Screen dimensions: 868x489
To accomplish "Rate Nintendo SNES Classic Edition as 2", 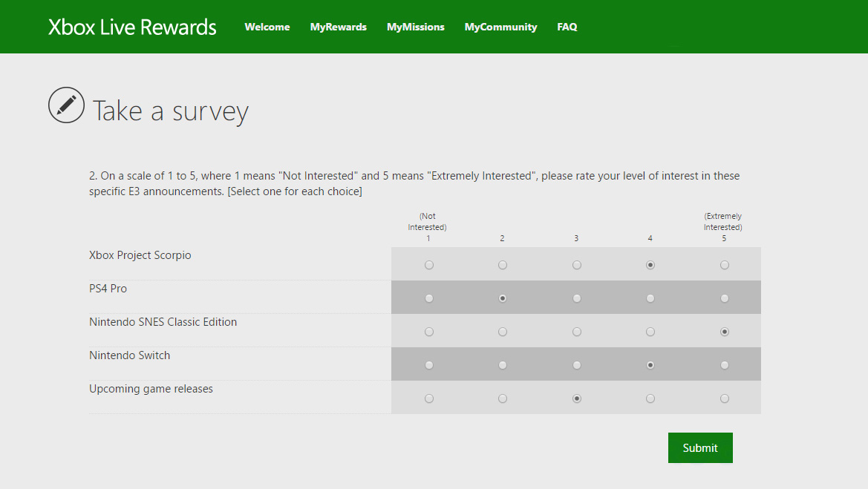I will (503, 332).
